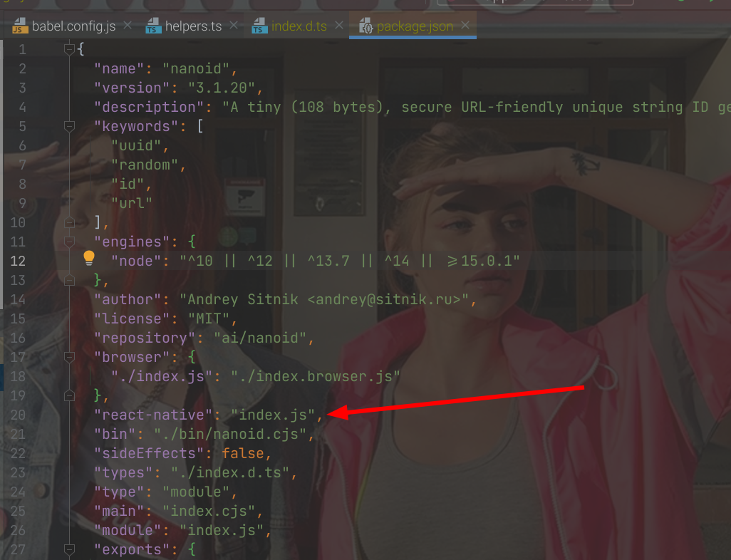Close the helpers.ts tab

pos(234,26)
